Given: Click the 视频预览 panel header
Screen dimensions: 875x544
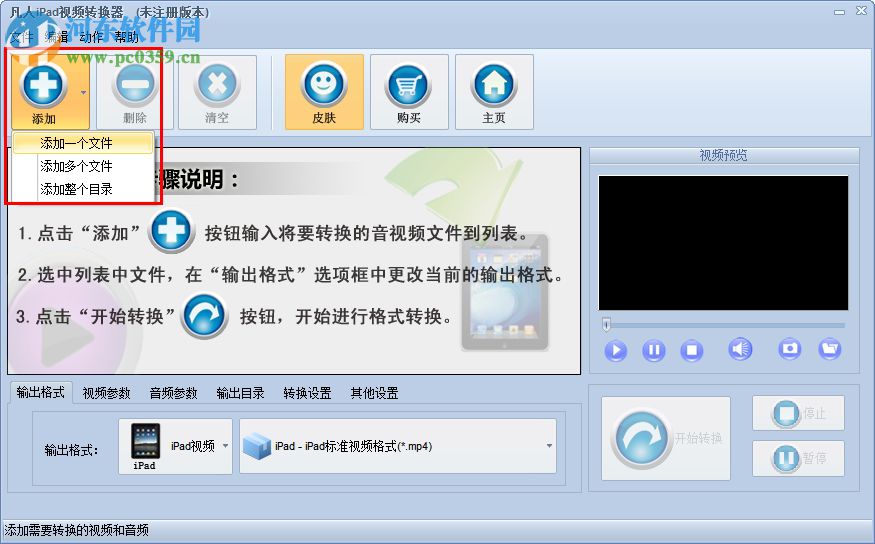Looking at the screenshot, I should [724, 155].
